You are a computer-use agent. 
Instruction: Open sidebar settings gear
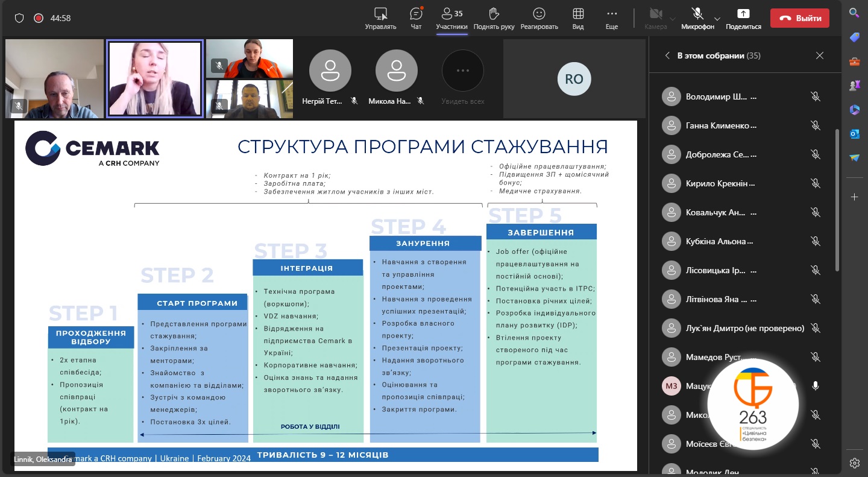pyautogui.click(x=854, y=463)
